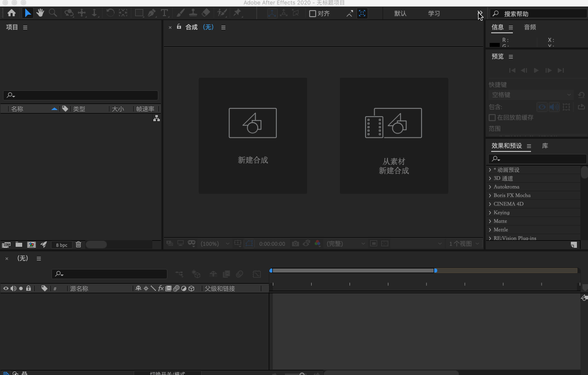
Task: Open the 空格键 shortcut dropdown
Action: 531,95
